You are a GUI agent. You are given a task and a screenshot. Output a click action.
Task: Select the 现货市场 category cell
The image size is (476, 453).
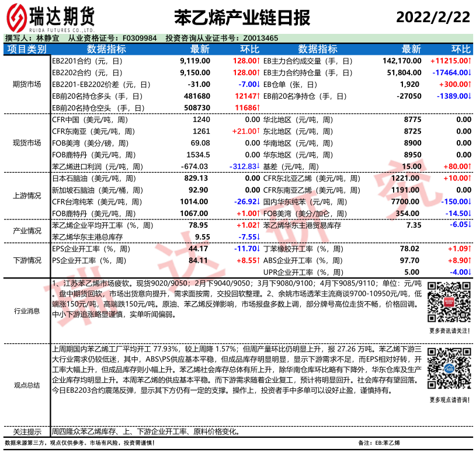26,143
